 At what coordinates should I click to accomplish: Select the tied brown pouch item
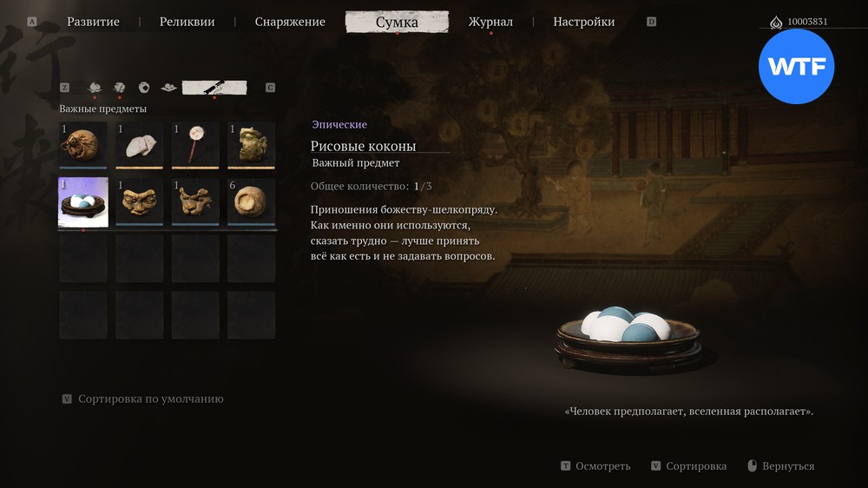(x=83, y=145)
